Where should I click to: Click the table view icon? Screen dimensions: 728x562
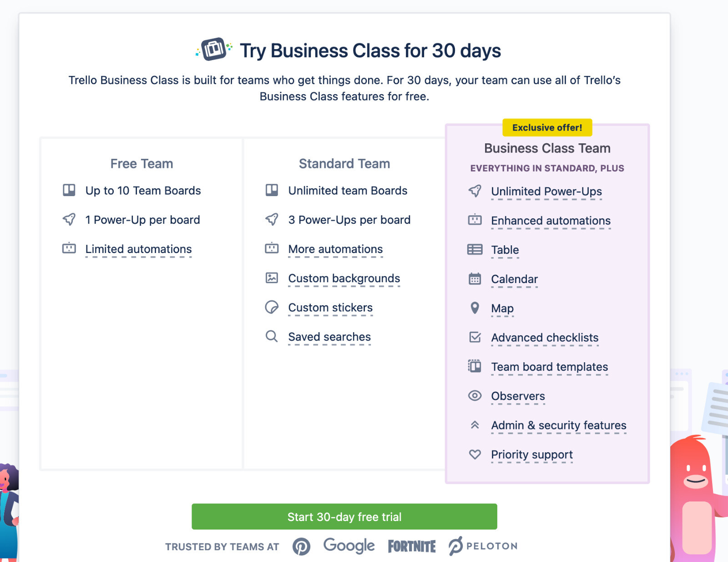475,249
